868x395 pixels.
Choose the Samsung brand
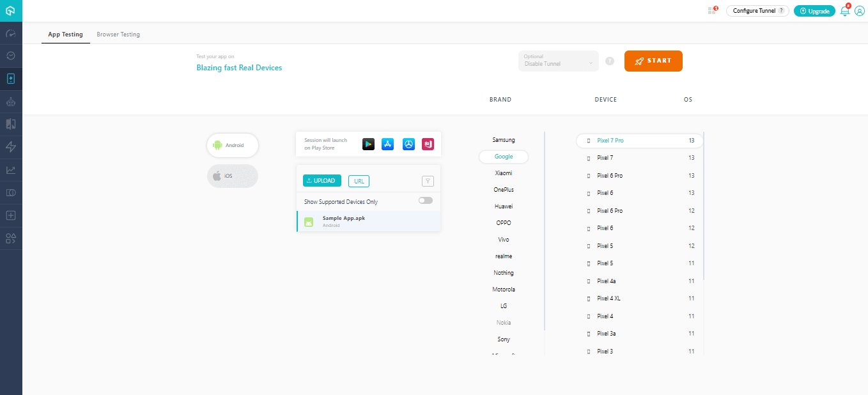coord(504,140)
